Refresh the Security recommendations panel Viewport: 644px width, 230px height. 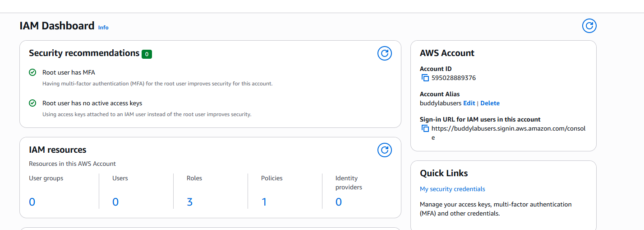click(x=384, y=53)
